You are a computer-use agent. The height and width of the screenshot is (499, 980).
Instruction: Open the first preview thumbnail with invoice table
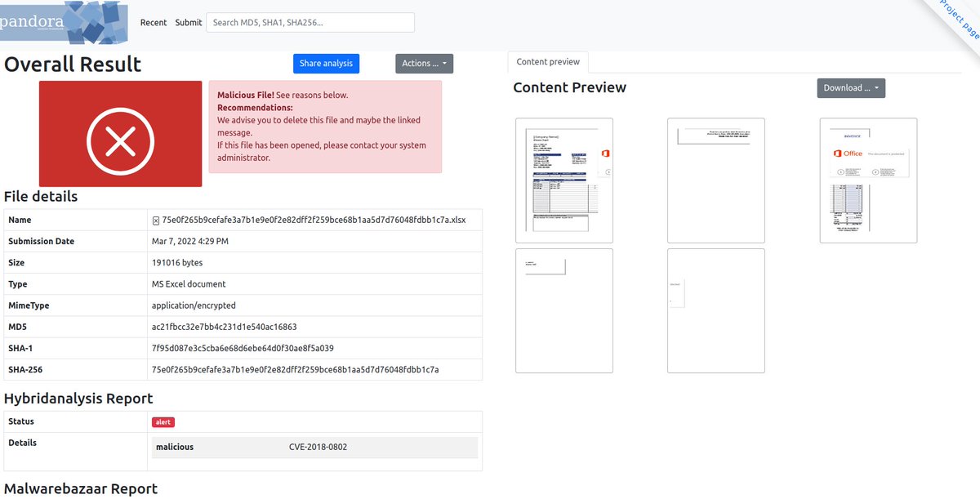click(564, 180)
